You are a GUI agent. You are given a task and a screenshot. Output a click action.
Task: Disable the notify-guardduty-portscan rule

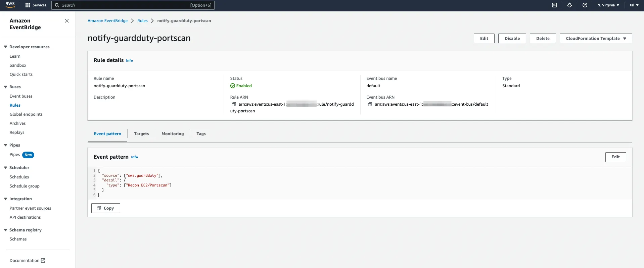pyautogui.click(x=512, y=38)
